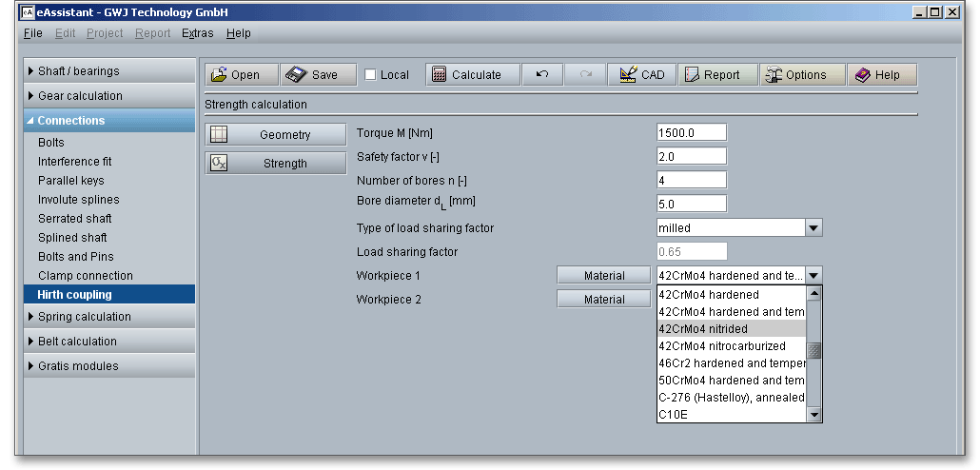Enable the Local checkbox

tap(371, 75)
